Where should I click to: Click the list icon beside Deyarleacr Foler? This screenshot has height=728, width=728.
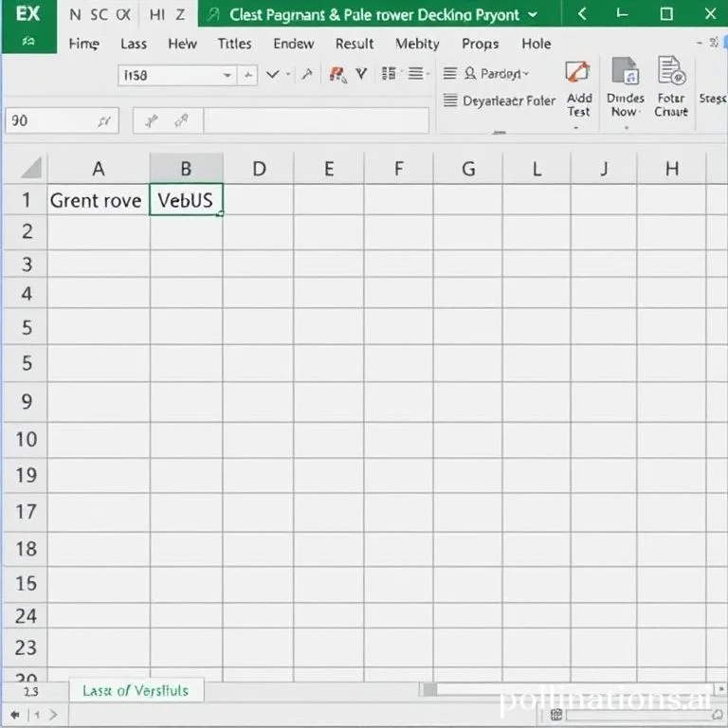[x=450, y=100]
